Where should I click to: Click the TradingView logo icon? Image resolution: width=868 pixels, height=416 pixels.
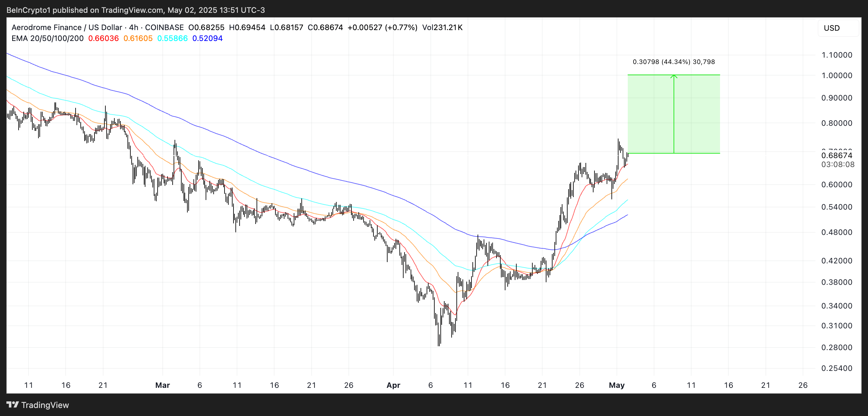pos(12,404)
